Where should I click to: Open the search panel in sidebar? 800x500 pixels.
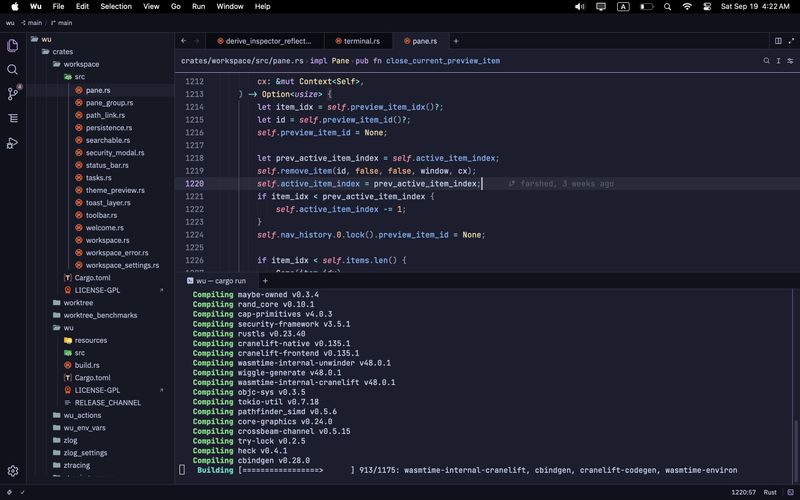(x=13, y=69)
